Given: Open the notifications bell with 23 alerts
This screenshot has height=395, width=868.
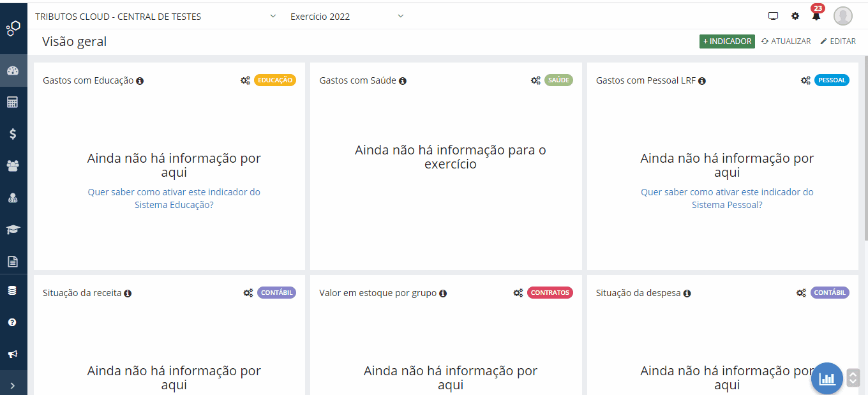Looking at the screenshot, I should click(816, 16).
